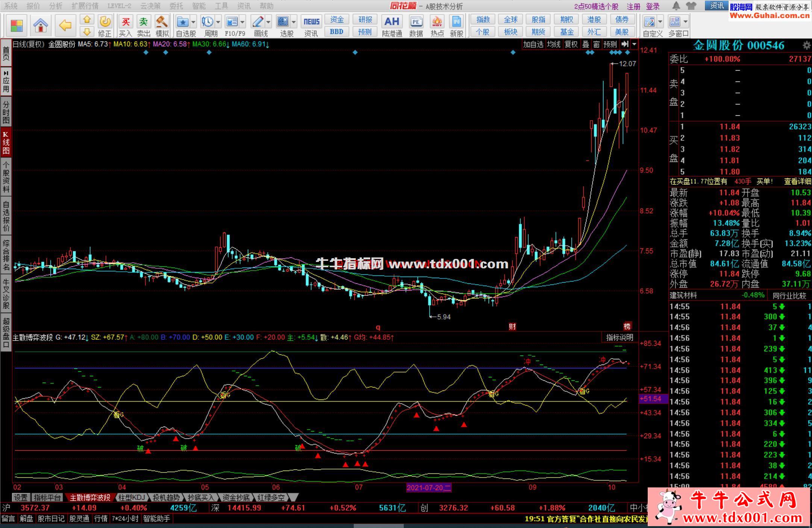Open the AH 陆港通 icon
The image size is (812, 528).
point(392,22)
